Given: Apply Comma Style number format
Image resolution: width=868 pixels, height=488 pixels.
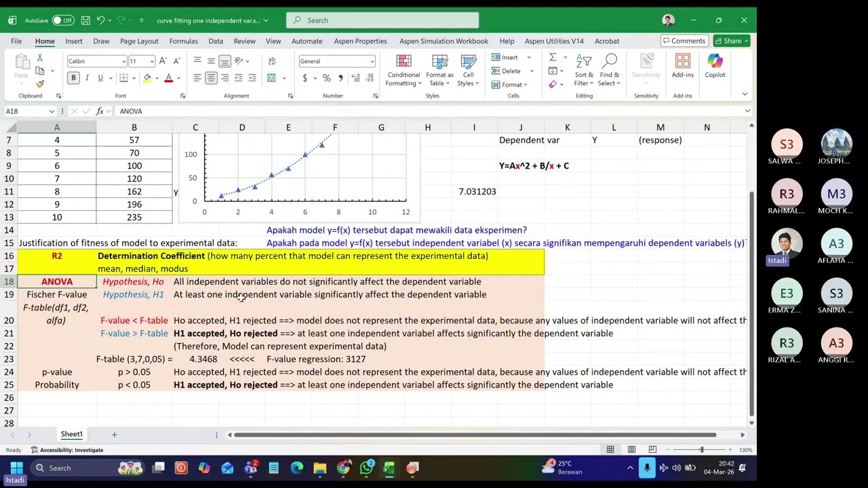Looking at the screenshot, I should pos(340,78).
